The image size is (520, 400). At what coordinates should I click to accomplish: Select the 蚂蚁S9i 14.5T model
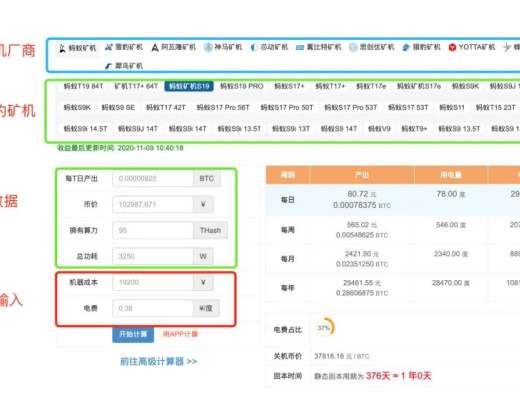click(85, 129)
